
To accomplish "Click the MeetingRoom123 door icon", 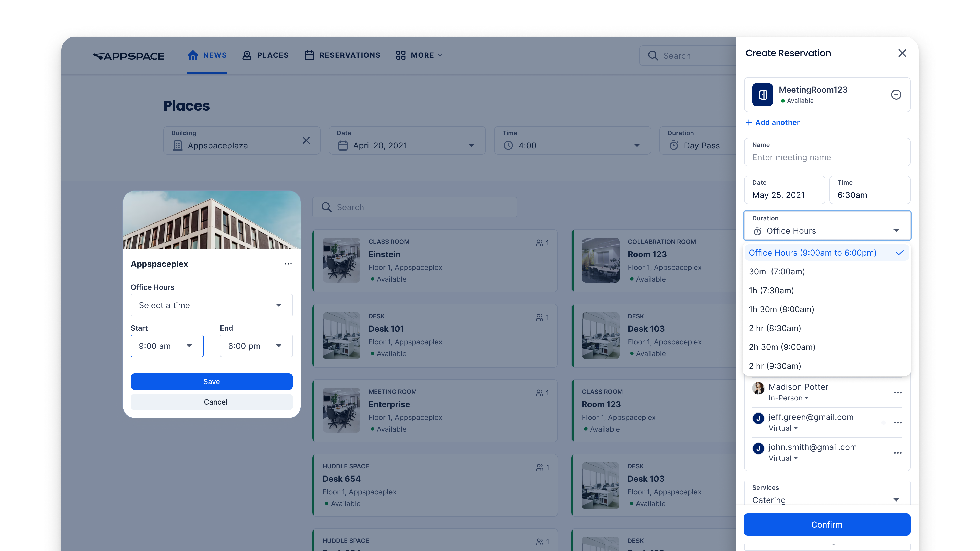I will [762, 95].
